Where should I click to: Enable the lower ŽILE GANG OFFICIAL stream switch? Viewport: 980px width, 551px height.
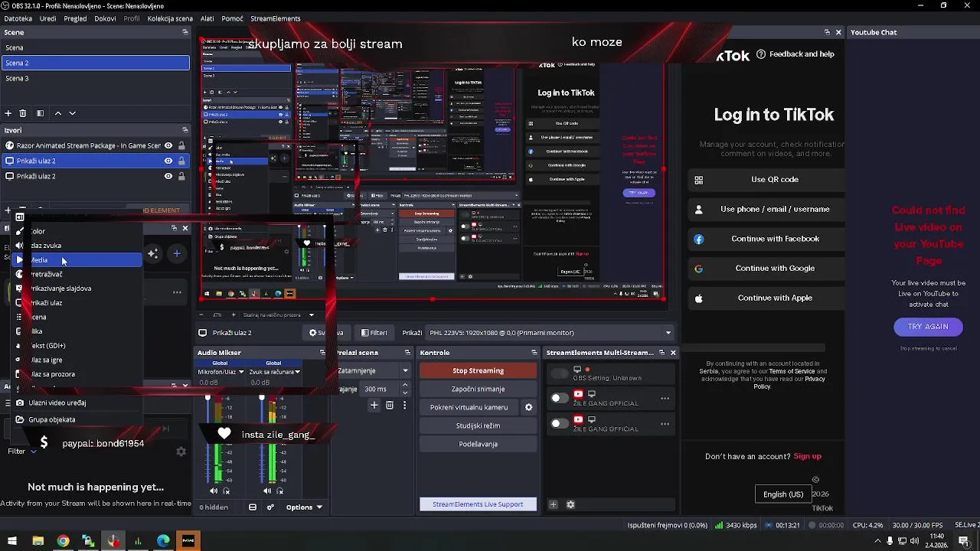pos(560,423)
